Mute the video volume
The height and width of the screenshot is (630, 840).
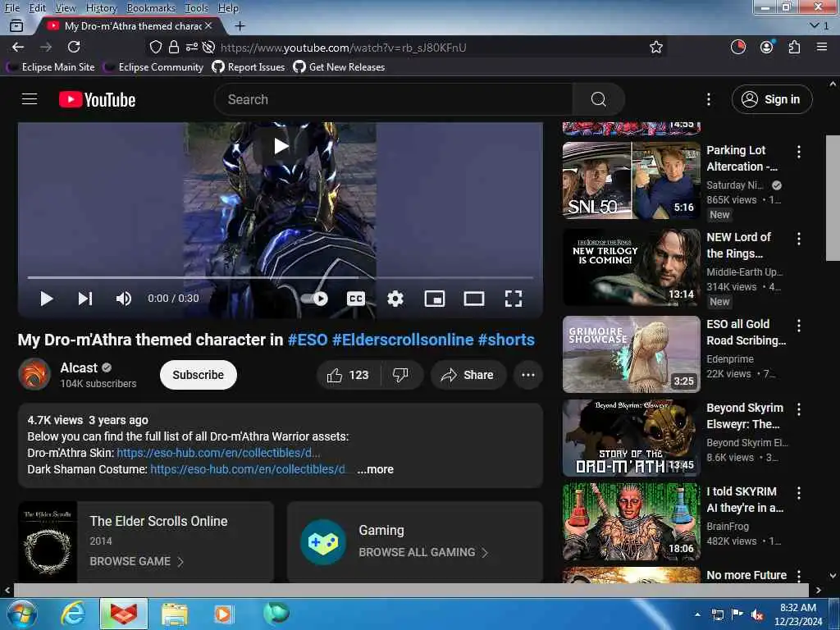pyautogui.click(x=124, y=299)
